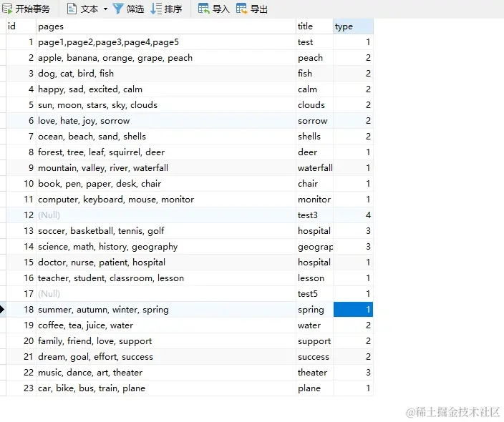504x422 pixels.
Task: Click cell 'science, math, history, geography'
Action: tap(166, 247)
